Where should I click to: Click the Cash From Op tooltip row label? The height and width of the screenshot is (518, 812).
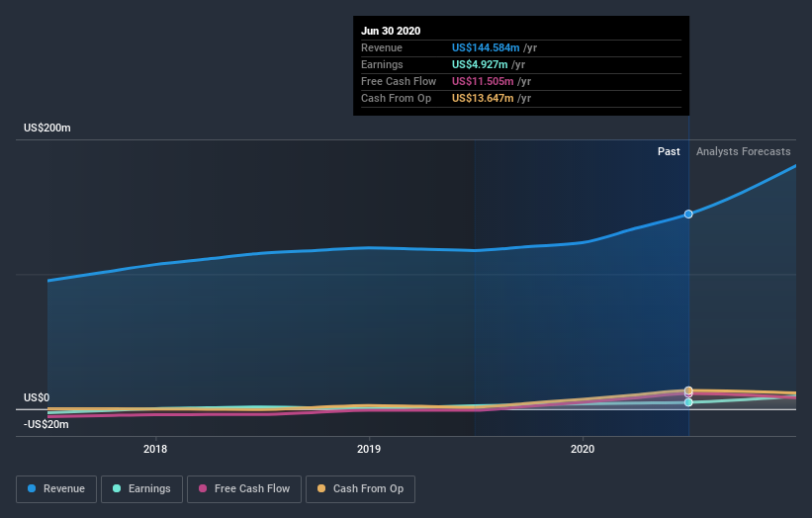pos(397,98)
